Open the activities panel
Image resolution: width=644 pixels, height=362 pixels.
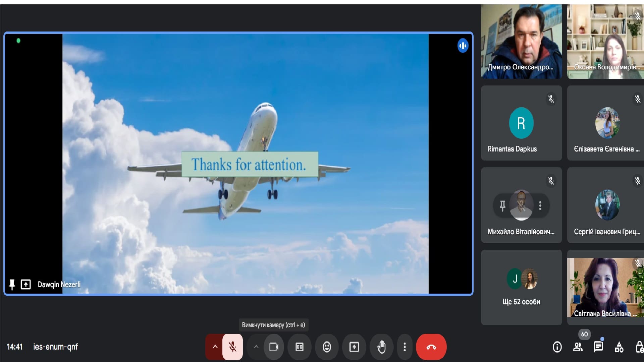(x=619, y=347)
